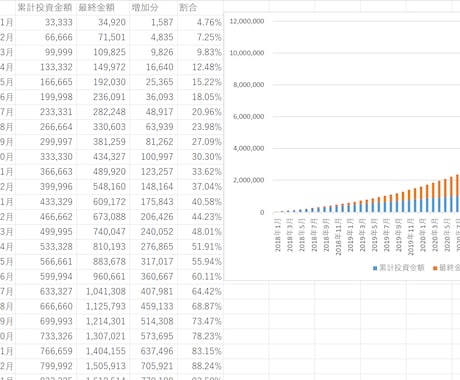Select the 2018年1月 category axis label
460x380 pixels.
point(278,235)
